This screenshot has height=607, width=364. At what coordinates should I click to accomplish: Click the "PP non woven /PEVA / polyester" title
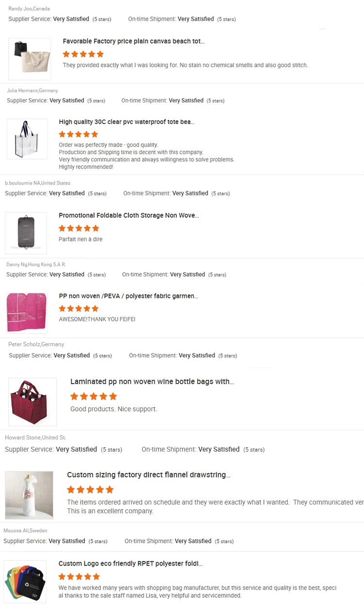pos(128,296)
